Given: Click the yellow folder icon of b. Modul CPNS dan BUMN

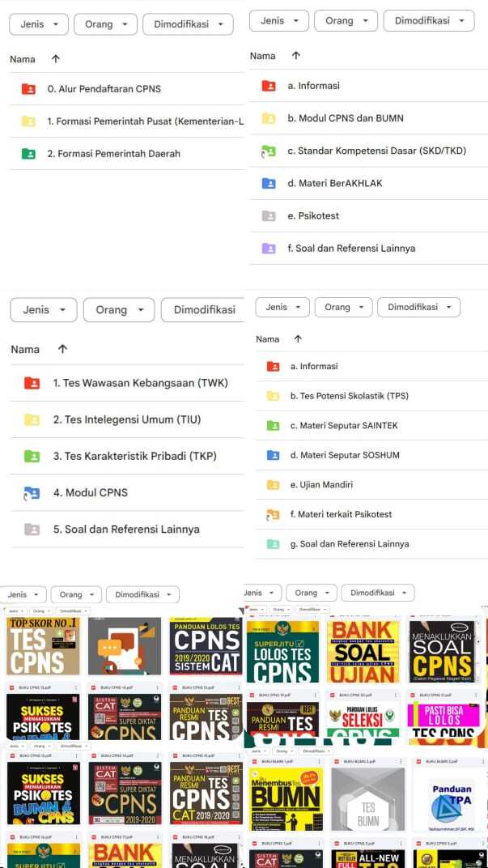Looking at the screenshot, I should (x=269, y=118).
